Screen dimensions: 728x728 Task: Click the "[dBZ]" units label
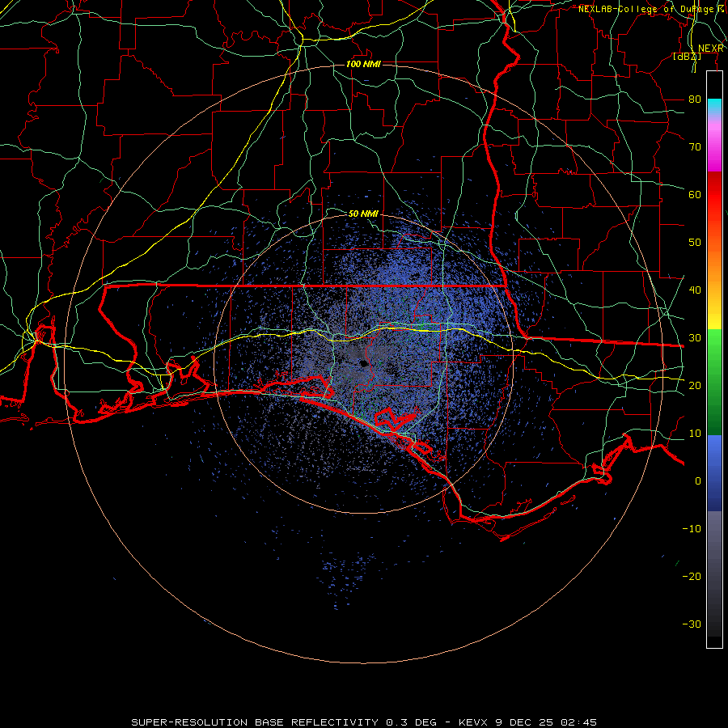point(687,56)
